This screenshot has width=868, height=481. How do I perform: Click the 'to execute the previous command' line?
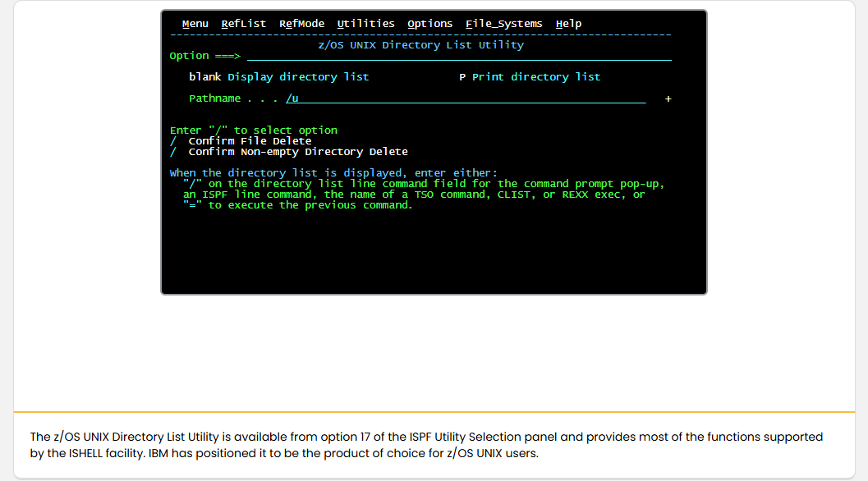pyautogui.click(x=298, y=205)
